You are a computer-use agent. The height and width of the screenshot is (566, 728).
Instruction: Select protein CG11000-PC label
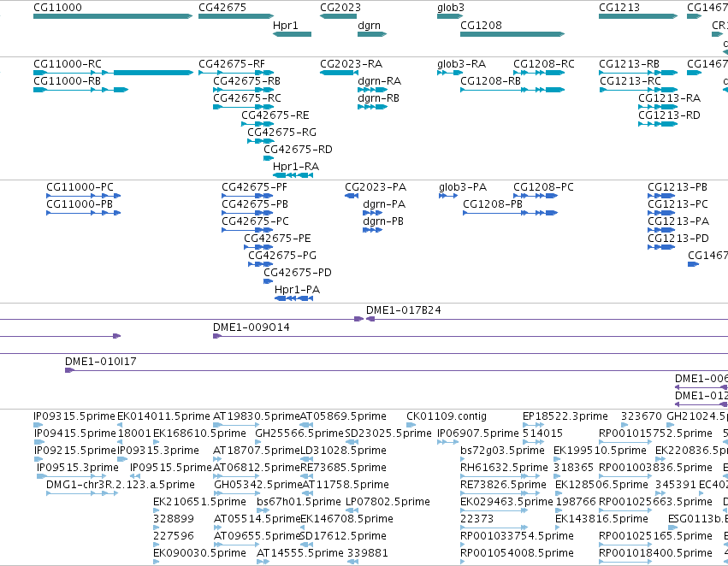(x=80, y=187)
